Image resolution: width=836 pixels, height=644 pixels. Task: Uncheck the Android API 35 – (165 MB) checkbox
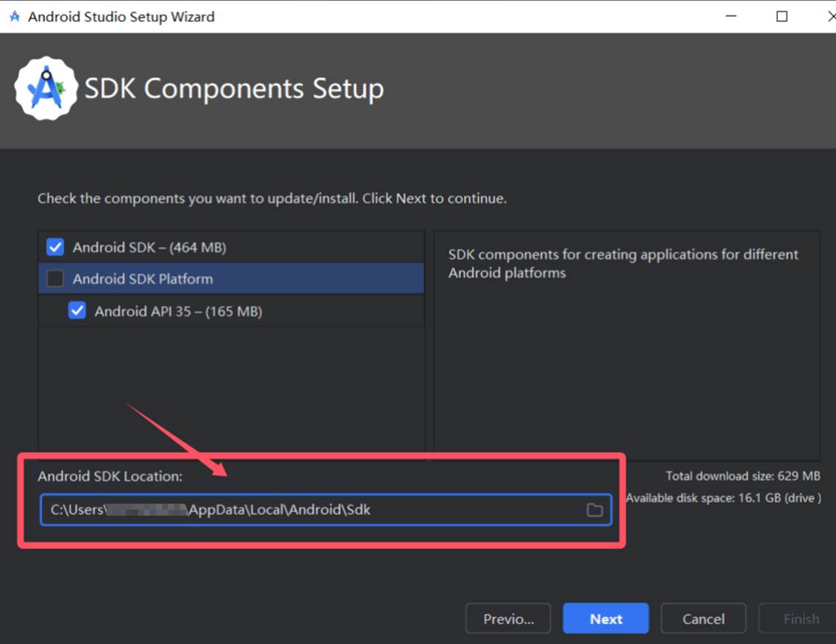click(77, 310)
